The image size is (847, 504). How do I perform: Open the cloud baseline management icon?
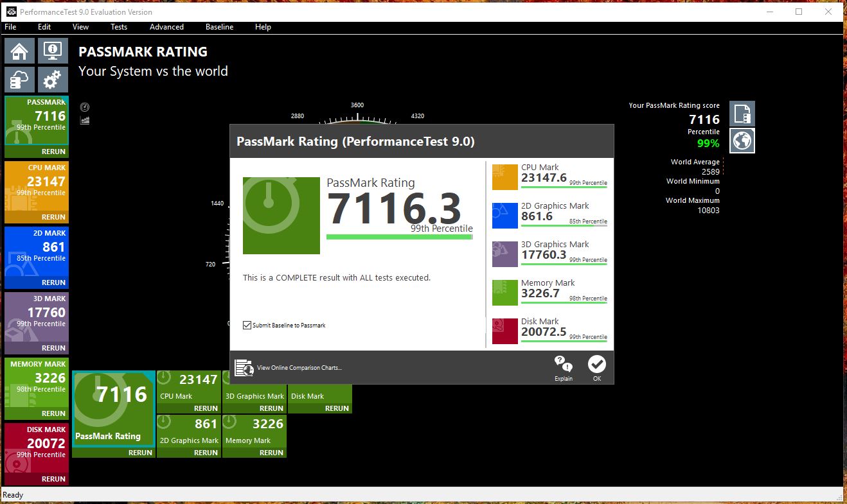(x=19, y=80)
